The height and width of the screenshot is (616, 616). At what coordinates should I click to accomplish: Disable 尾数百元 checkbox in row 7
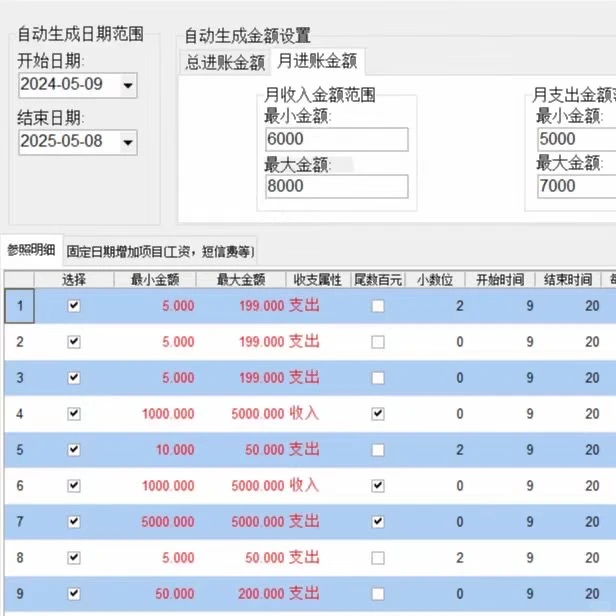tap(378, 522)
